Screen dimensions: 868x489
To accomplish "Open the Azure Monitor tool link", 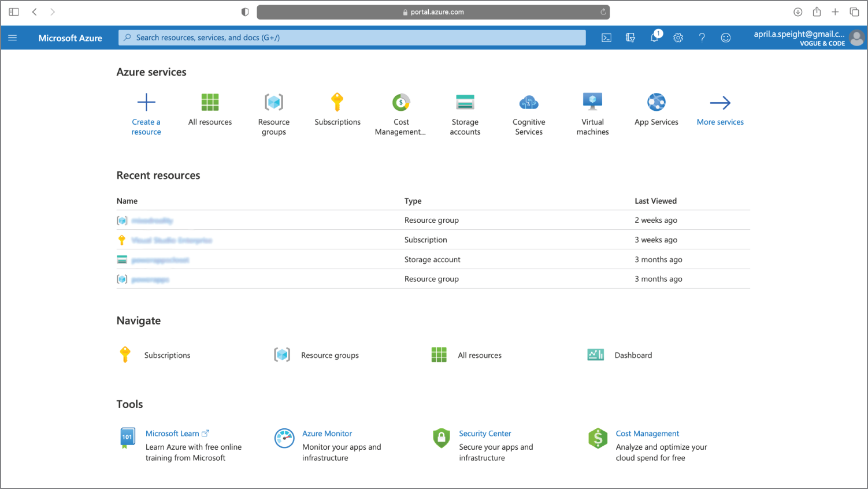I will tap(327, 434).
